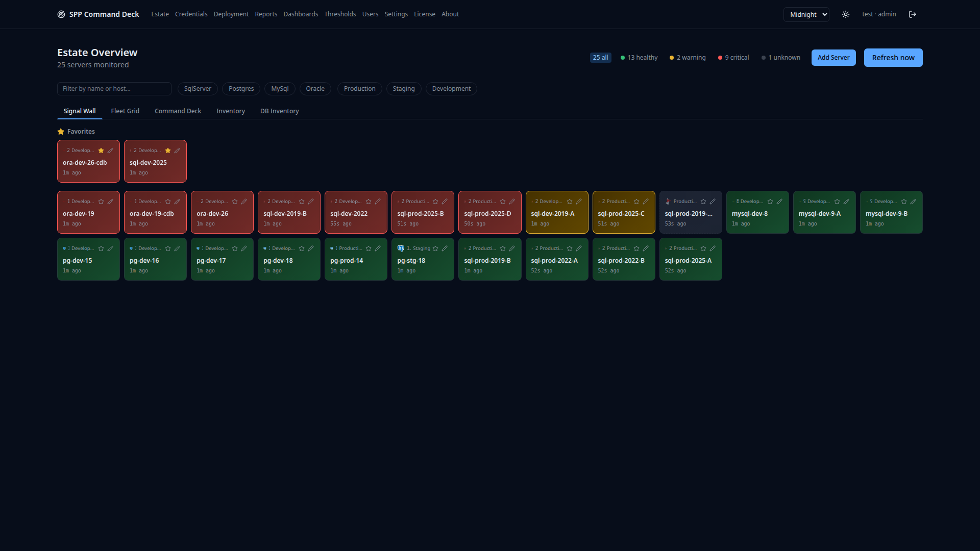Click pencil icon on sql-prod-2022-B card
This screenshot has height=551, width=980.
[646, 248]
